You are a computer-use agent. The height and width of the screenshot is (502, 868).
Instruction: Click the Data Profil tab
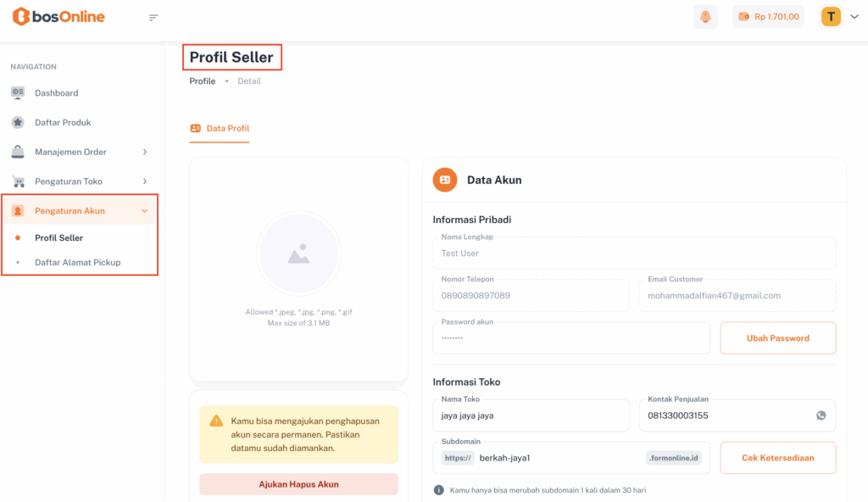click(220, 129)
